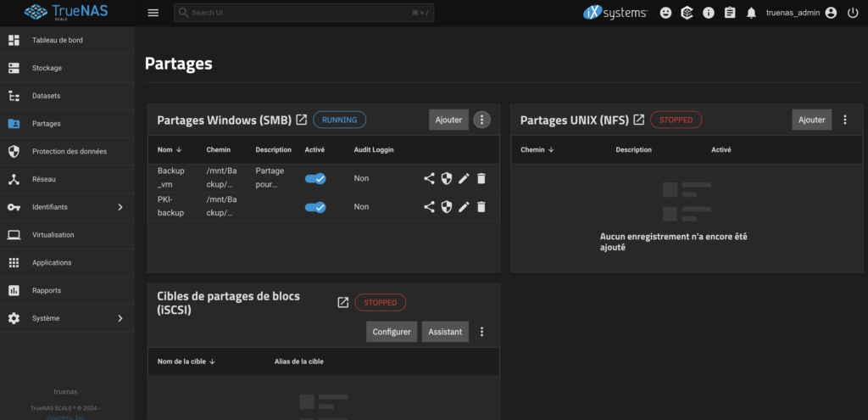Open the NFS panel three-dot options menu
868x420 pixels.
point(845,120)
